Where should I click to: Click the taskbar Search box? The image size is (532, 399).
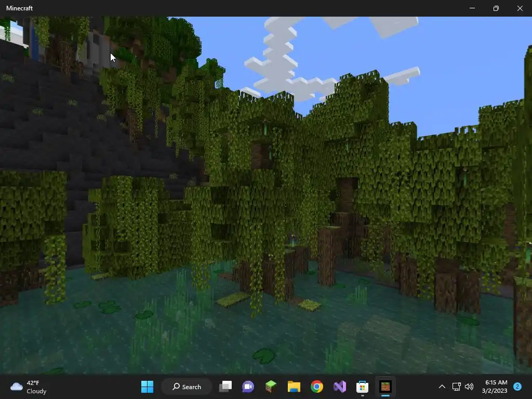point(187,387)
